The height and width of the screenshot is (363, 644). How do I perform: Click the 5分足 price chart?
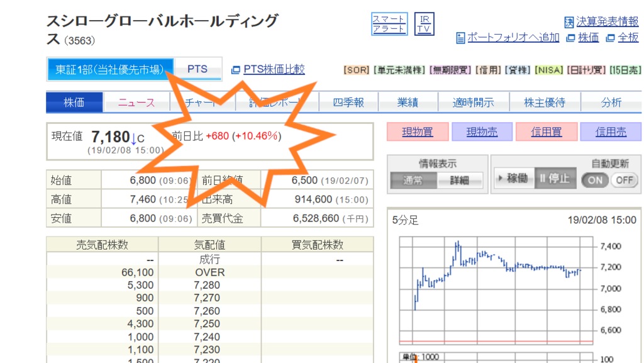[496, 290]
